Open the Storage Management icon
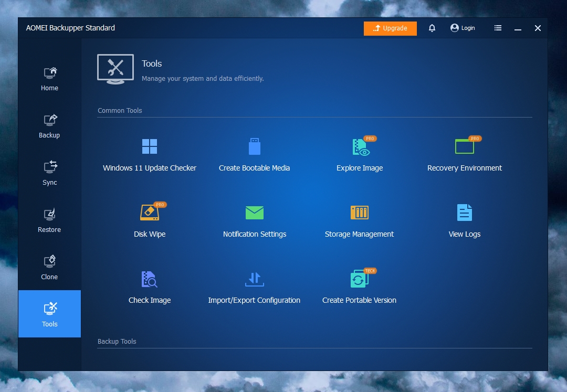 [x=360, y=213]
